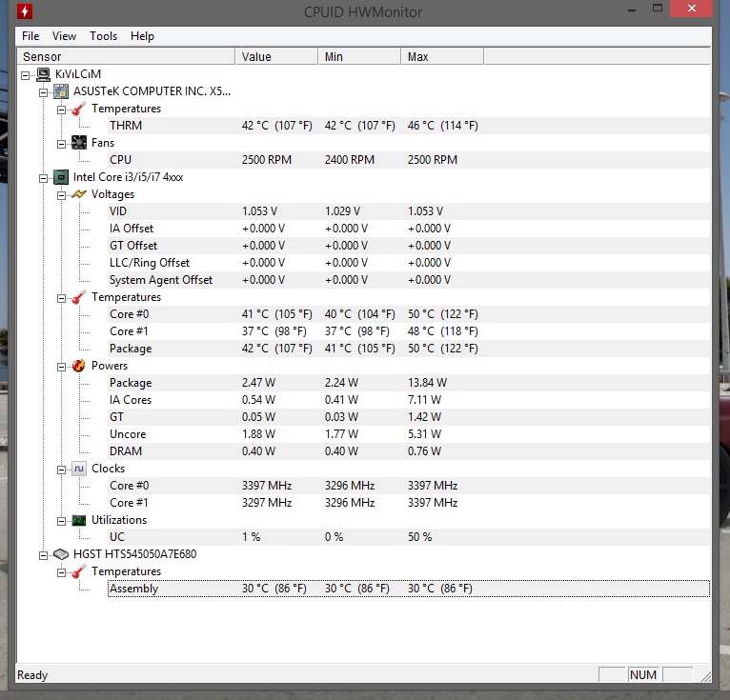Image resolution: width=730 pixels, height=700 pixels.
Task: Click the Voltages lightning icon
Action: [x=79, y=194]
